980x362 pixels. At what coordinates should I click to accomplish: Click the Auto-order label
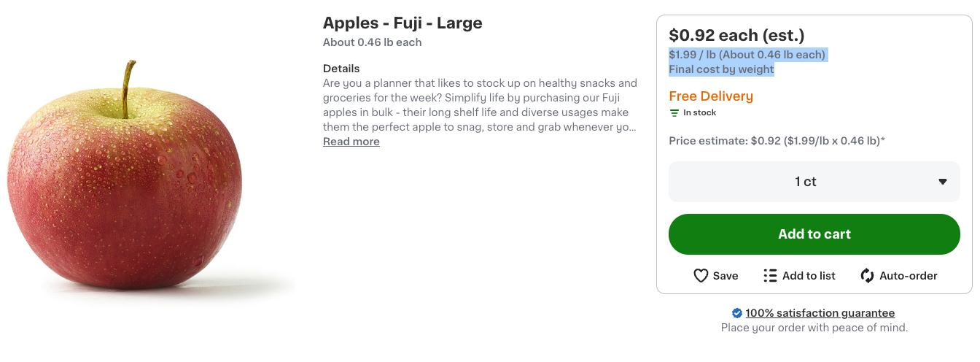point(909,276)
